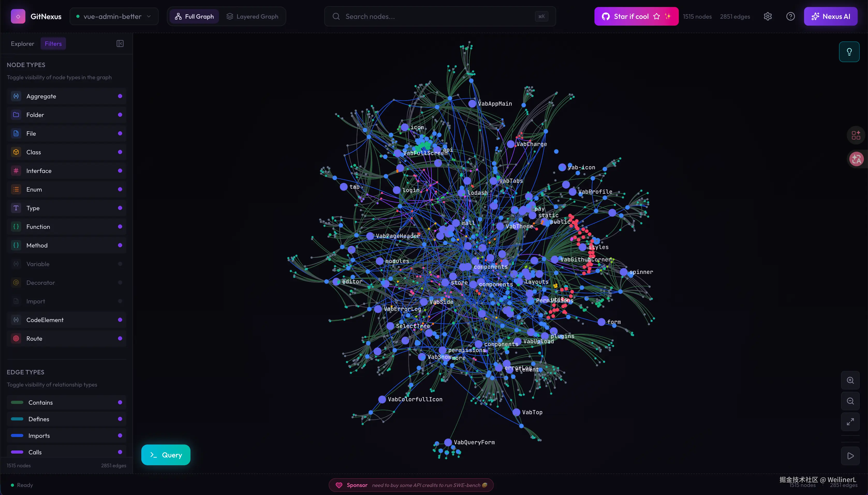
Task: Start the layout play button
Action: coord(850,456)
